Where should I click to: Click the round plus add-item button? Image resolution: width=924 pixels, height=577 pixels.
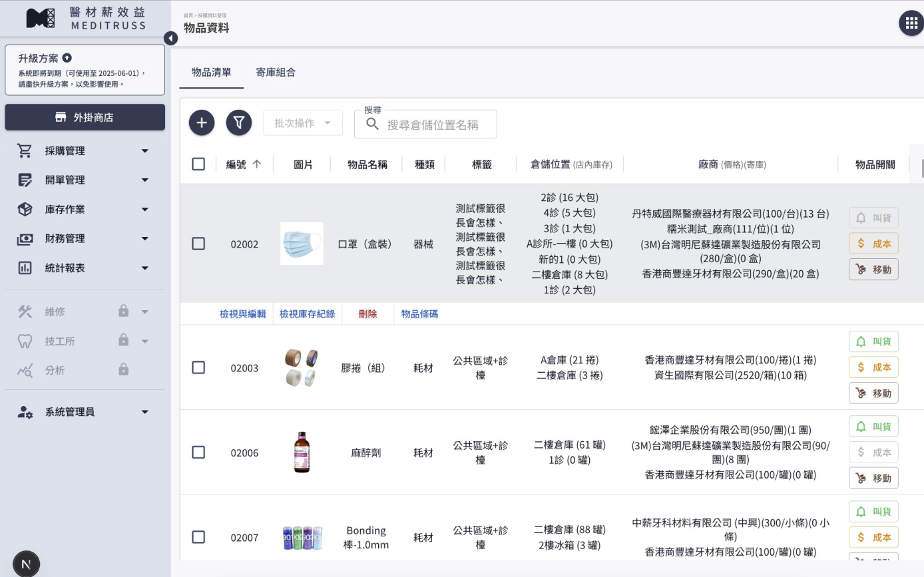click(x=202, y=123)
